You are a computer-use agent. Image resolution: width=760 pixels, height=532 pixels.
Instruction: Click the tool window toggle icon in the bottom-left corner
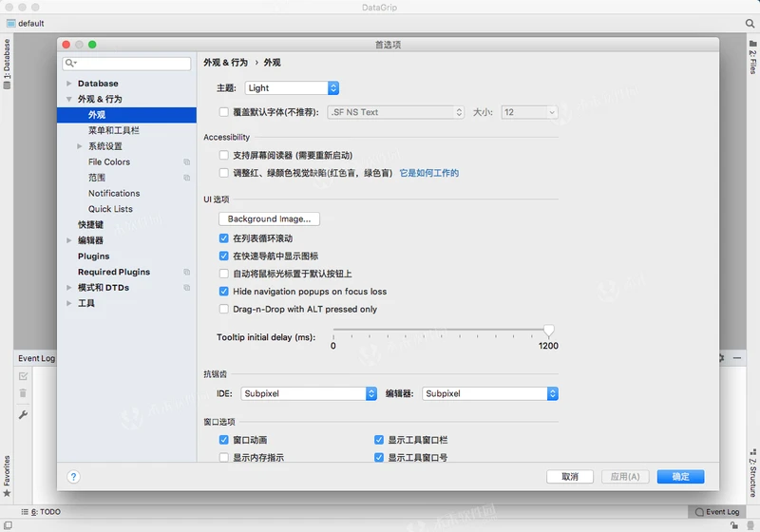pos(8,525)
